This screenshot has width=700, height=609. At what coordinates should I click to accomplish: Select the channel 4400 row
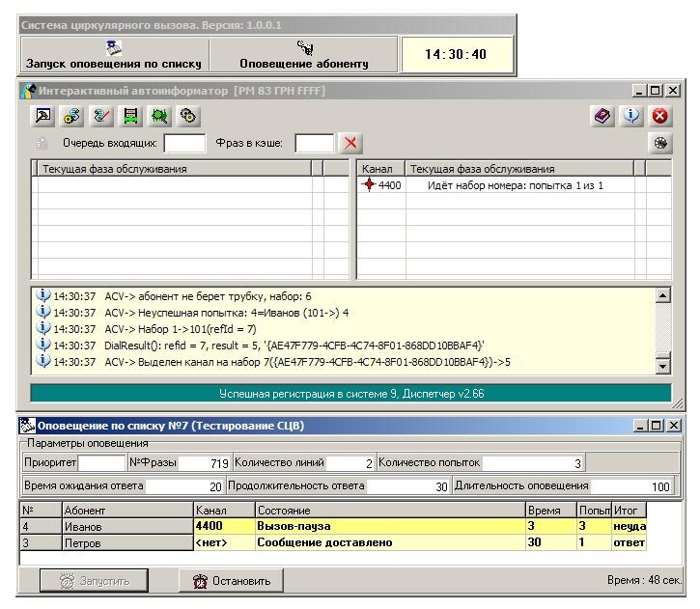(502, 185)
